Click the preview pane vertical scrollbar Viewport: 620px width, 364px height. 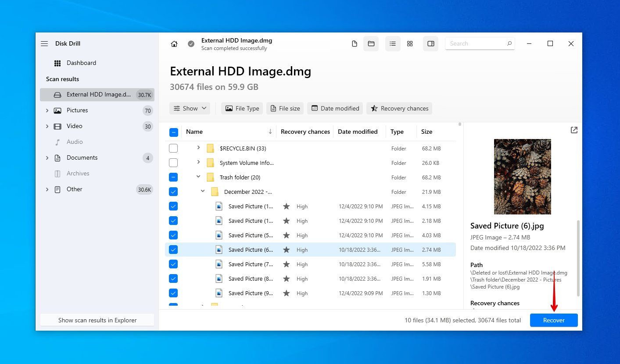pyautogui.click(x=578, y=259)
